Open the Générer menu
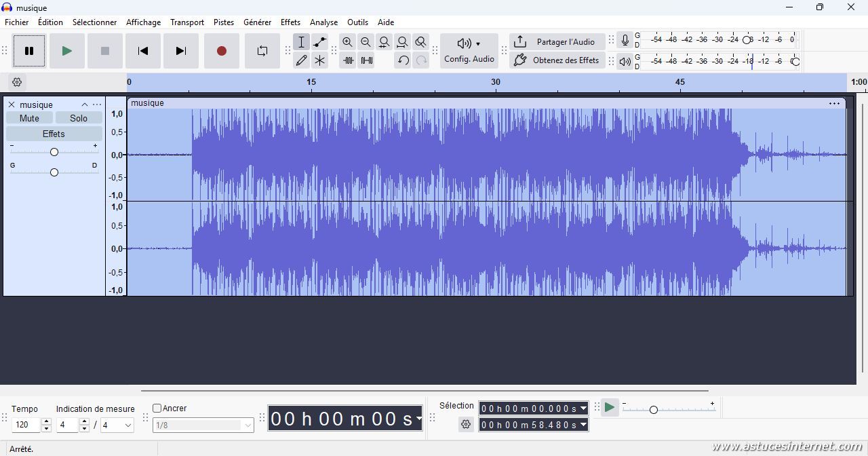868x456 pixels. pyautogui.click(x=257, y=22)
